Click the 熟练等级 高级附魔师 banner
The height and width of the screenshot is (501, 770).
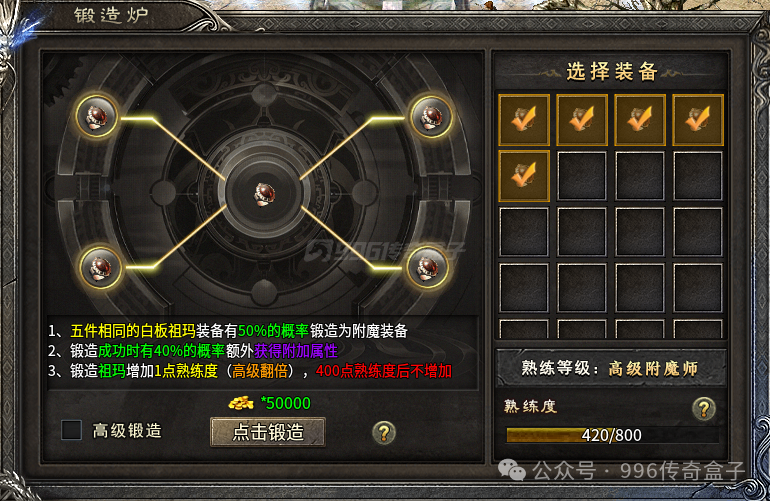click(610, 368)
